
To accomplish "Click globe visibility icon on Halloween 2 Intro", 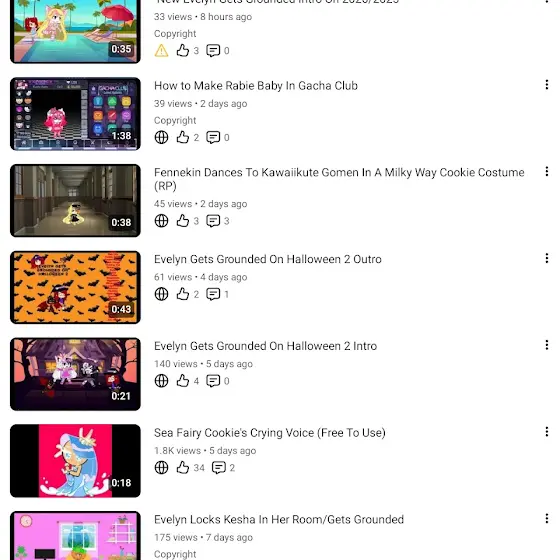I will (x=161, y=381).
